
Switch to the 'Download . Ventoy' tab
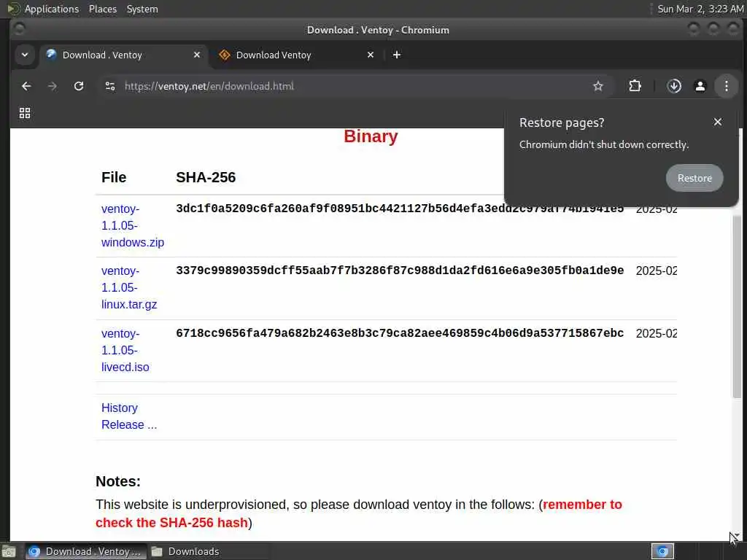tap(123, 55)
